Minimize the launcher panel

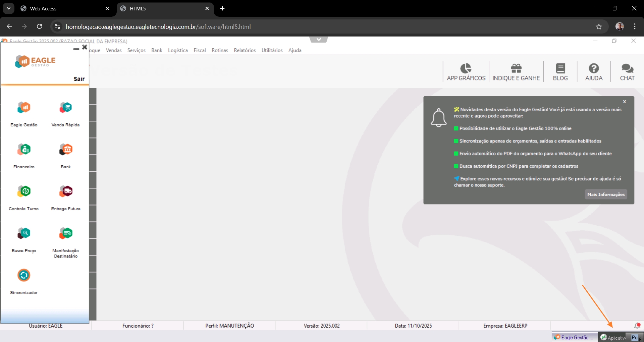point(76,49)
